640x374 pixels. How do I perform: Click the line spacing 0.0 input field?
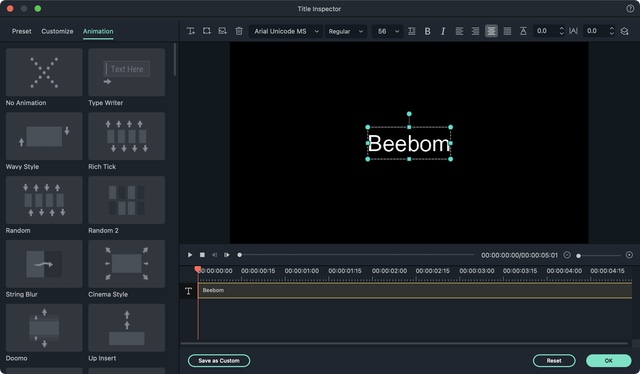tap(545, 31)
